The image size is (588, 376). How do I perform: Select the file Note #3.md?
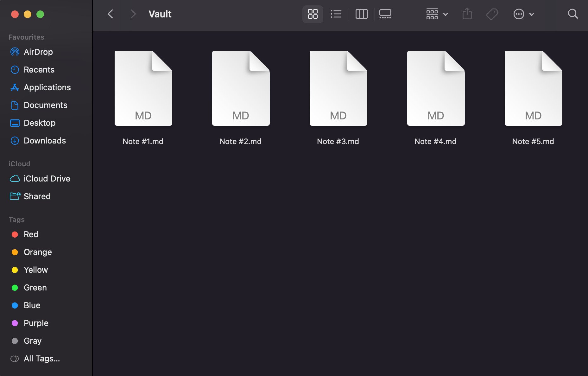pos(338,89)
